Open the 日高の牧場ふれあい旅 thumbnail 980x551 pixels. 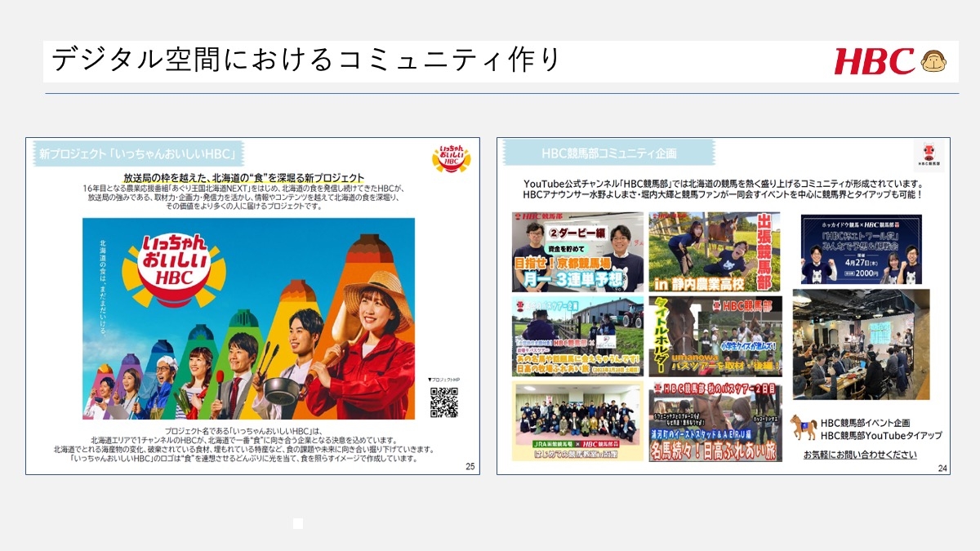pos(577,335)
